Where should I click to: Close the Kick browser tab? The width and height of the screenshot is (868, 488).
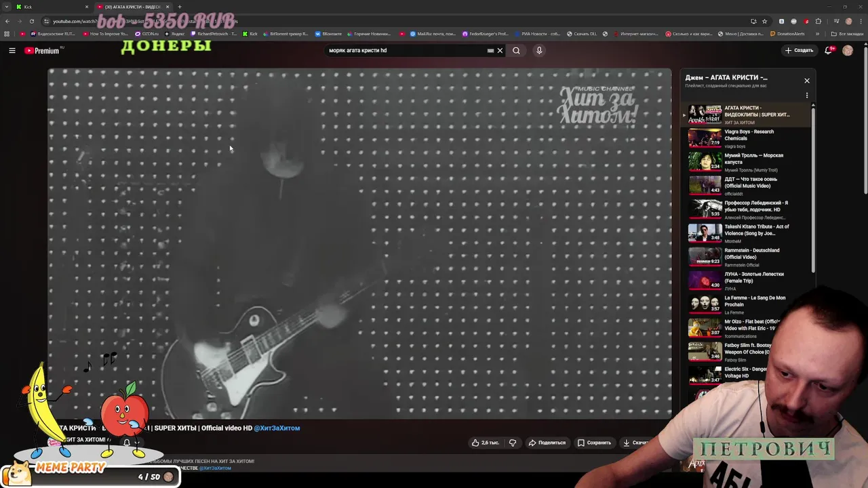[x=87, y=7]
